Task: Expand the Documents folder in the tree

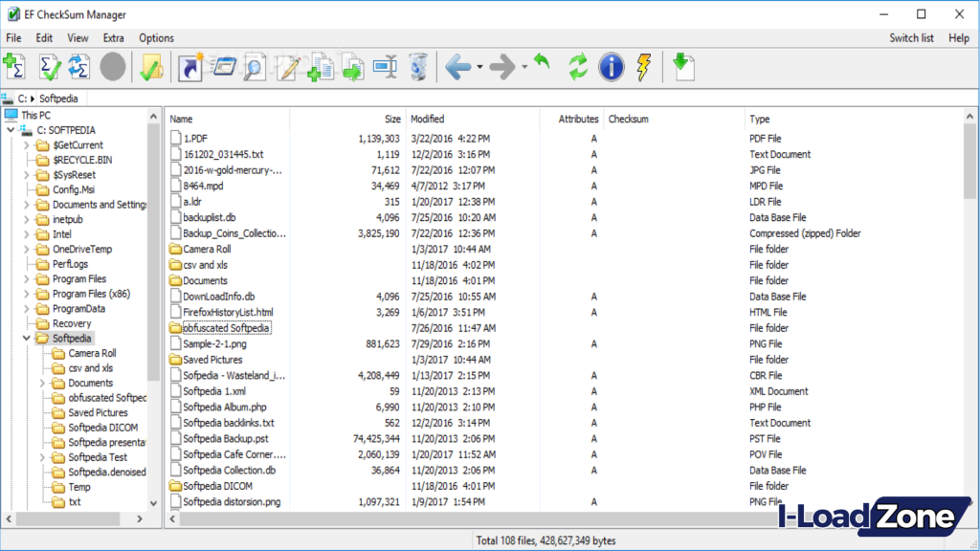Action: (x=42, y=383)
